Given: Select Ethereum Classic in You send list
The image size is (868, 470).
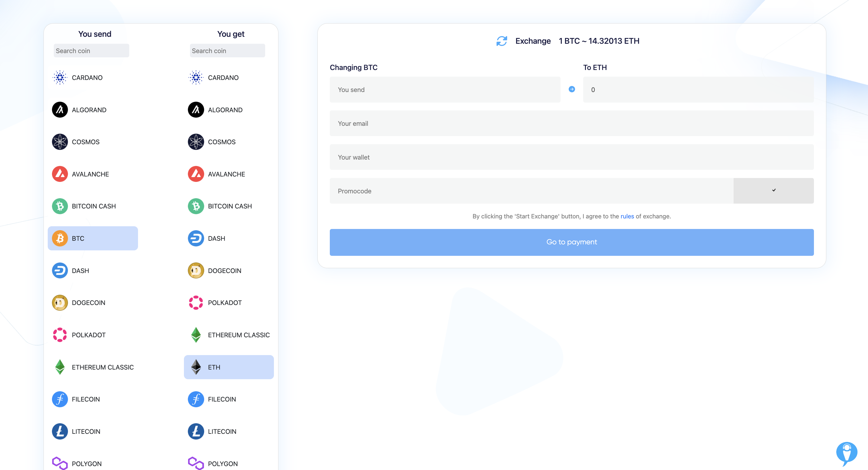Looking at the screenshot, I should [102, 367].
